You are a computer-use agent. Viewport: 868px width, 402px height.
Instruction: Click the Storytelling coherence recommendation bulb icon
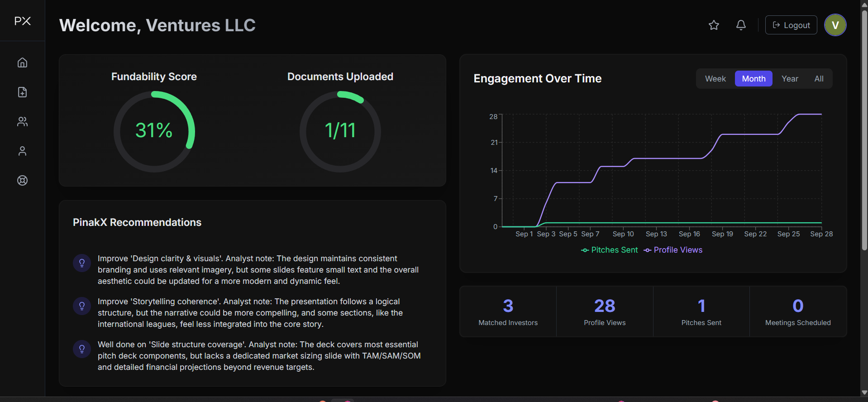(82, 306)
